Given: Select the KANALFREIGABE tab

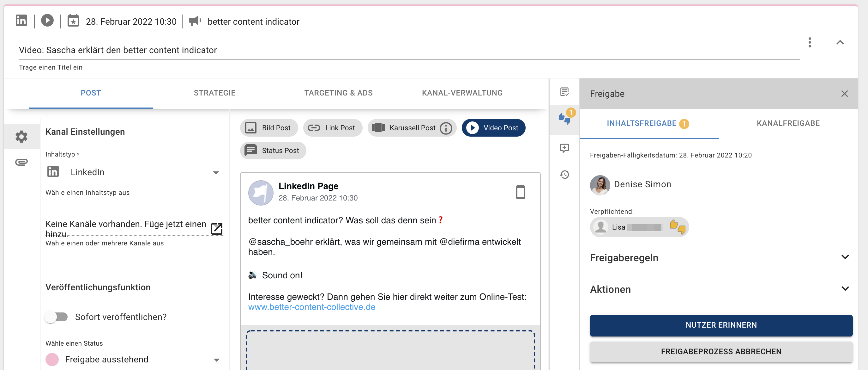Looking at the screenshot, I should point(788,123).
